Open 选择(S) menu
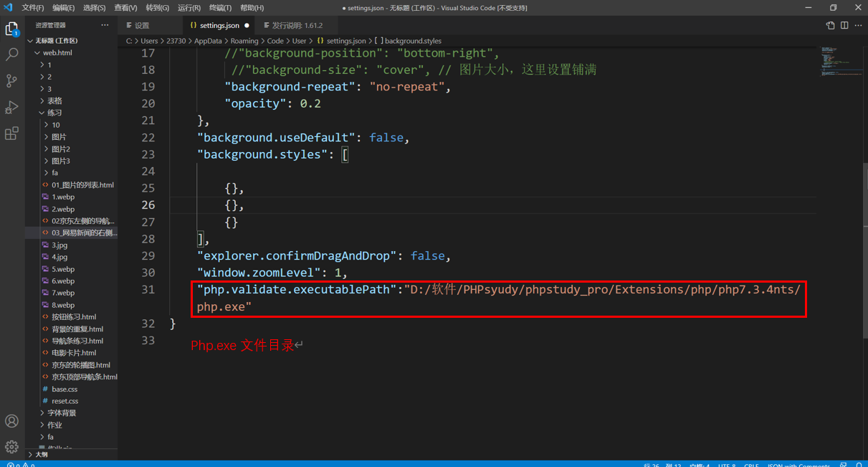 tap(94, 8)
